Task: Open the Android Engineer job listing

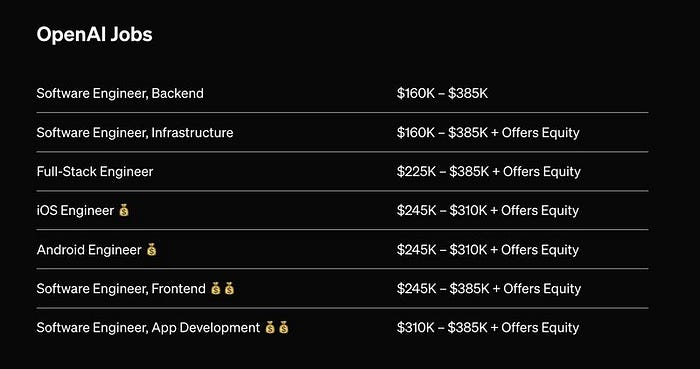Action: pyautogui.click(x=89, y=249)
